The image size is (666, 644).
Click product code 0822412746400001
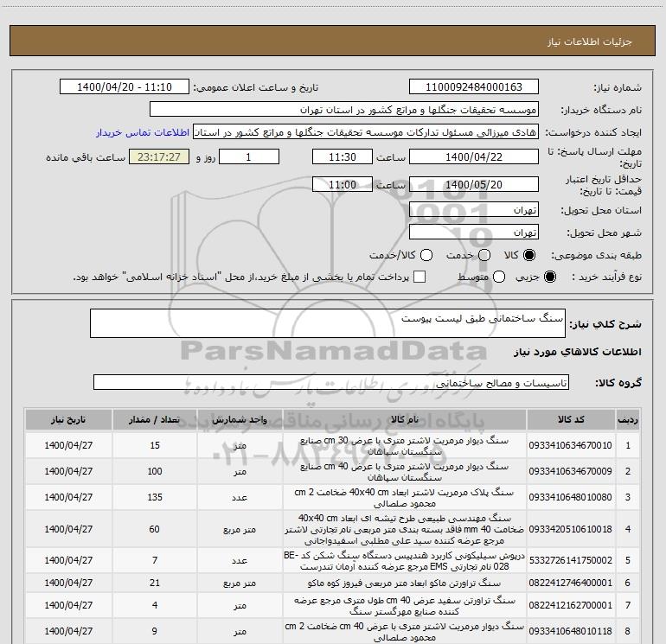tap(571, 583)
